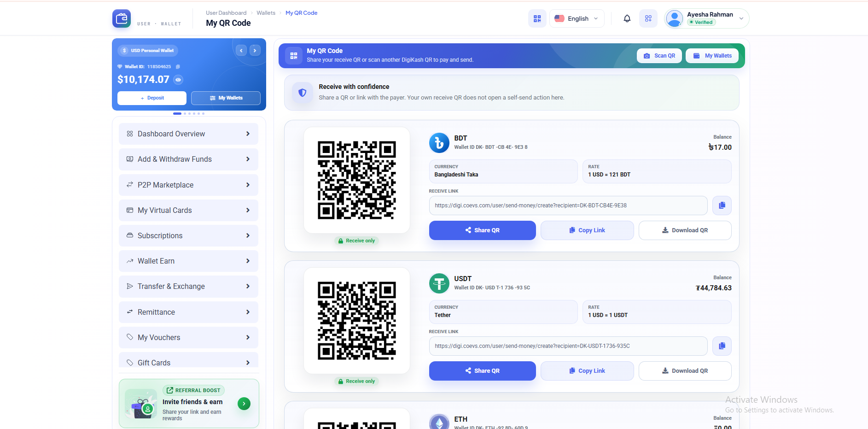
Task: Copy the BDT receive link via copy icon
Action: 722,206
